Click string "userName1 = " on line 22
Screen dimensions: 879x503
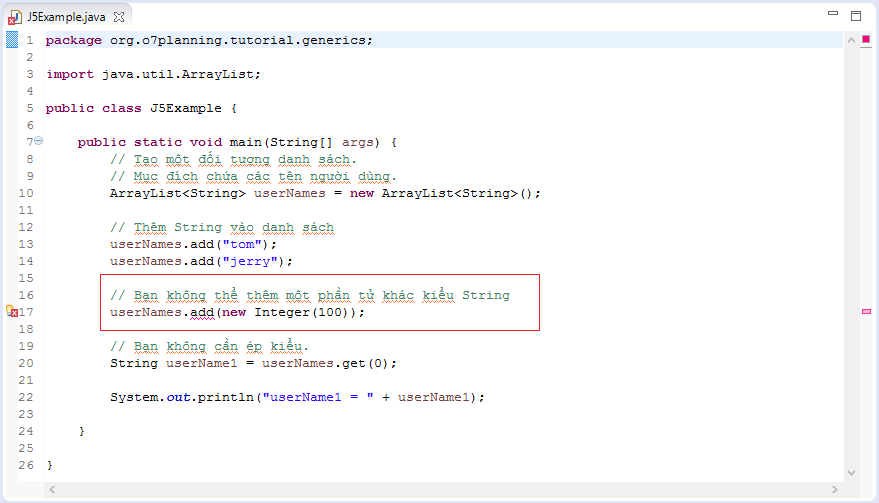318,398
